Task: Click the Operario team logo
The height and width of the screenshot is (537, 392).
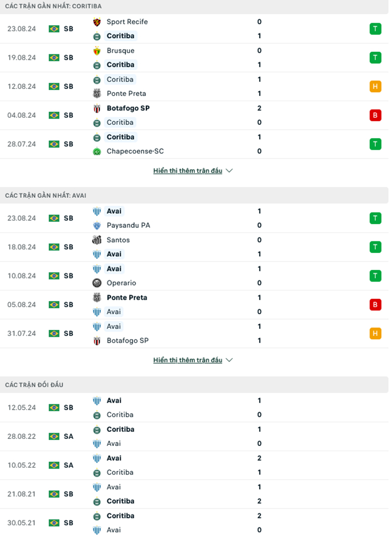Action: pos(98,283)
